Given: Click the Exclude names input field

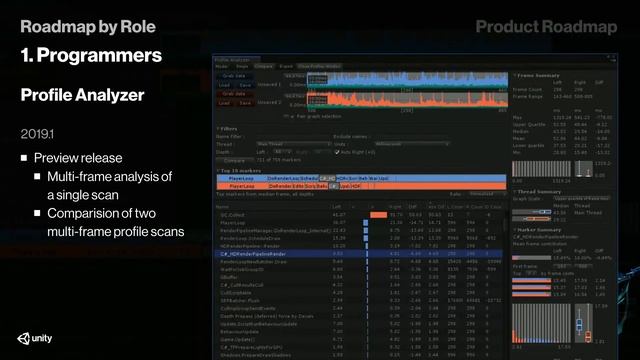Looking at the screenshot, I should (x=412, y=137).
